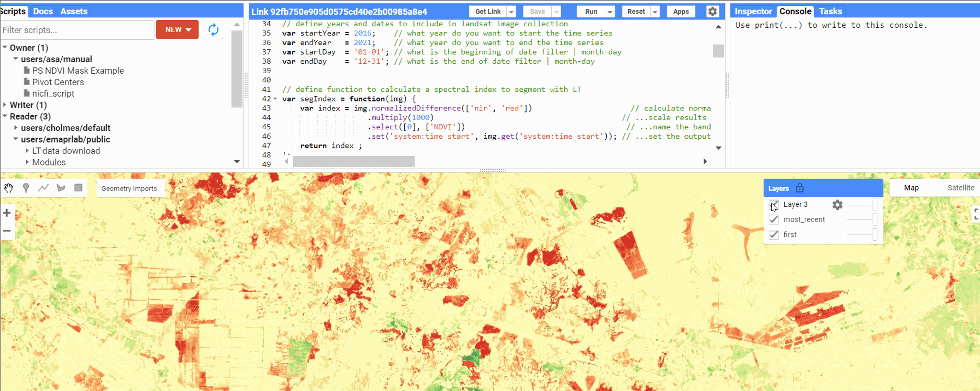Run the script
This screenshot has height=391, width=980.
591,11
